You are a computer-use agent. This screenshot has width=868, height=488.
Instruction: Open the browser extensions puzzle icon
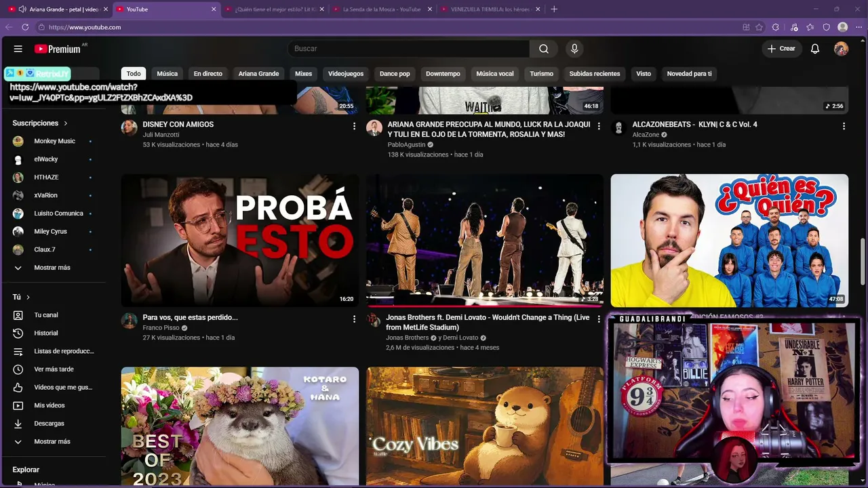(776, 27)
